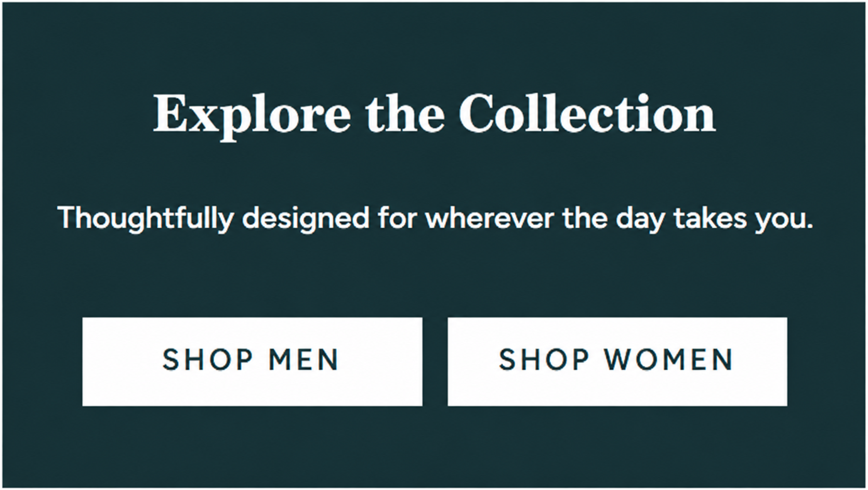Viewport: 868px width, 490px height.
Task: Click the SHOP MEN button
Action: point(252,362)
